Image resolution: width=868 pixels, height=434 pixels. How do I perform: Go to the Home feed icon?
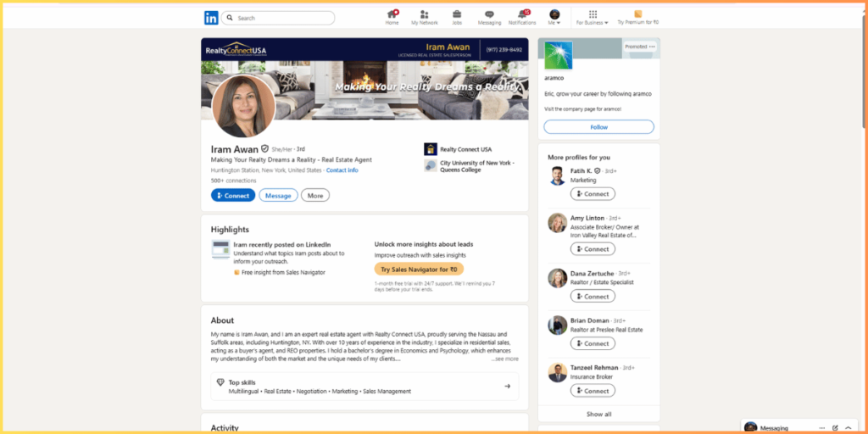click(392, 15)
